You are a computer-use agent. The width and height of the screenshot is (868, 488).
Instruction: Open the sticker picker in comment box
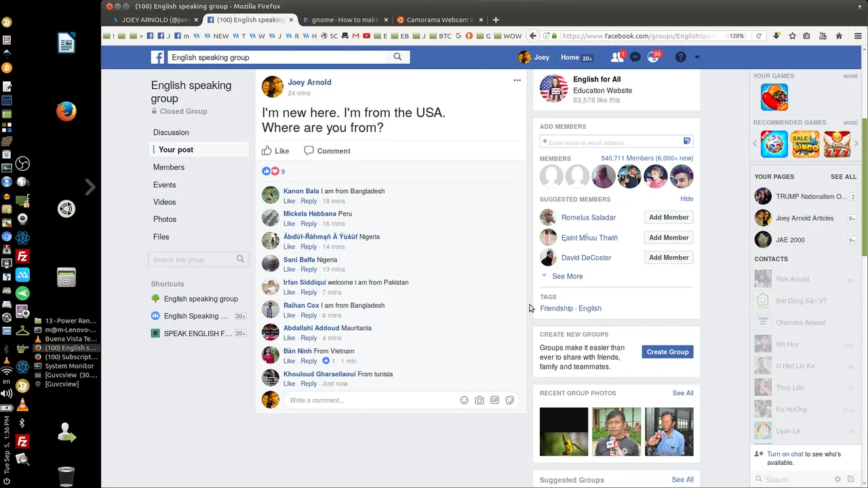tap(510, 401)
